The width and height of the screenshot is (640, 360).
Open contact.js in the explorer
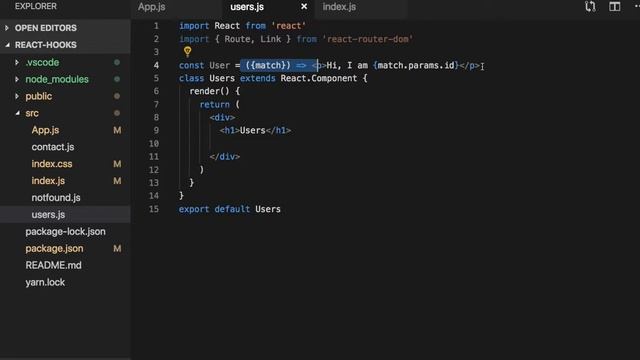pos(53,147)
